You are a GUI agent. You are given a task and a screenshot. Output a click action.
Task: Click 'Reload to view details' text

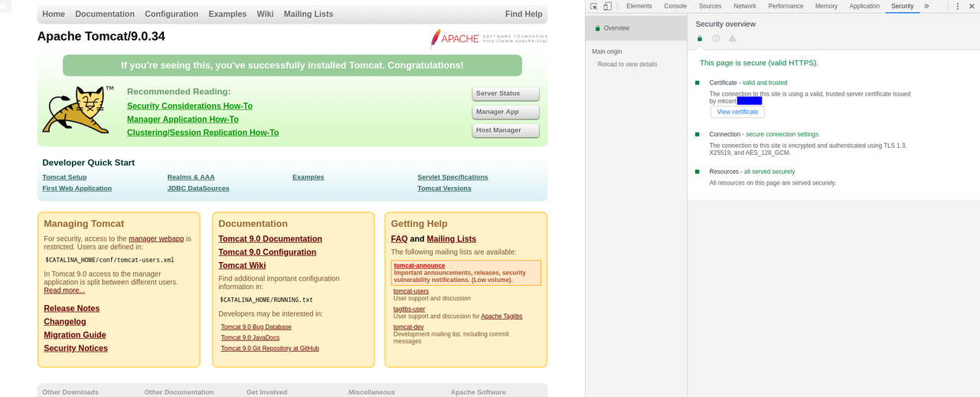click(627, 64)
